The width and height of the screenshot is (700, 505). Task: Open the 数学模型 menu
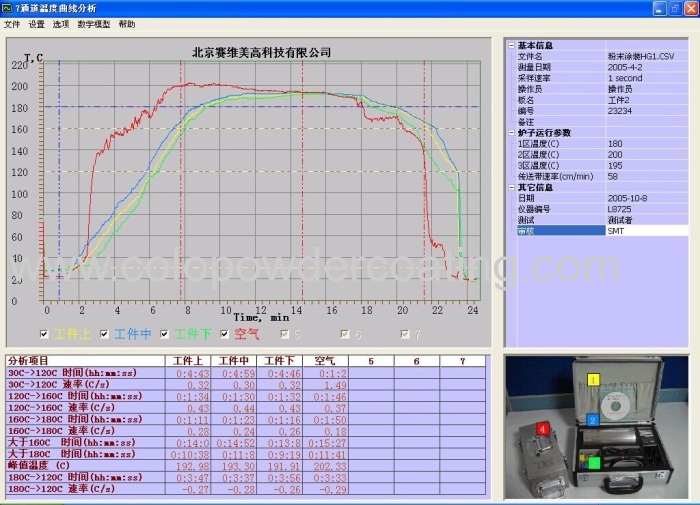point(95,23)
